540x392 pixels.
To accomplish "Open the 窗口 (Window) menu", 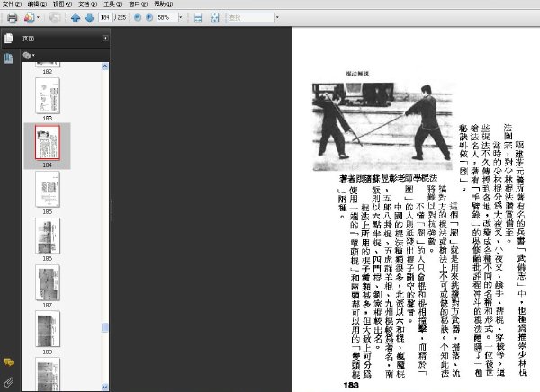I will (139, 4).
